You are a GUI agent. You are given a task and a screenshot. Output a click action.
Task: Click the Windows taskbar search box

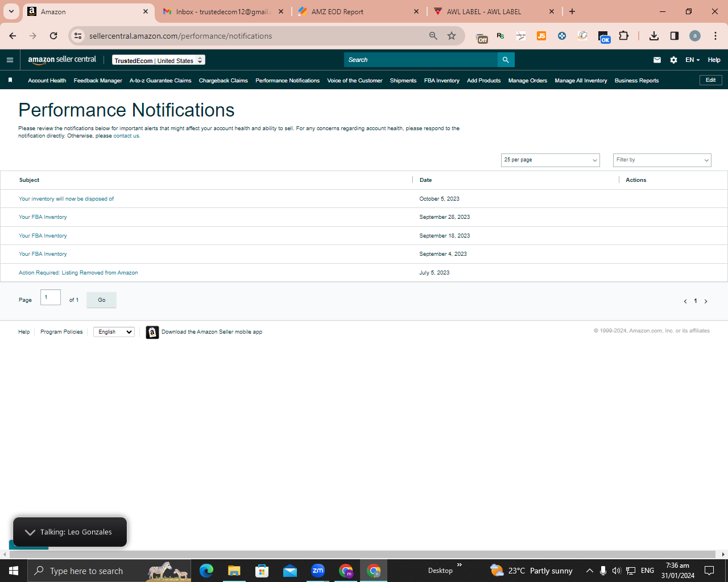(109, 571)
